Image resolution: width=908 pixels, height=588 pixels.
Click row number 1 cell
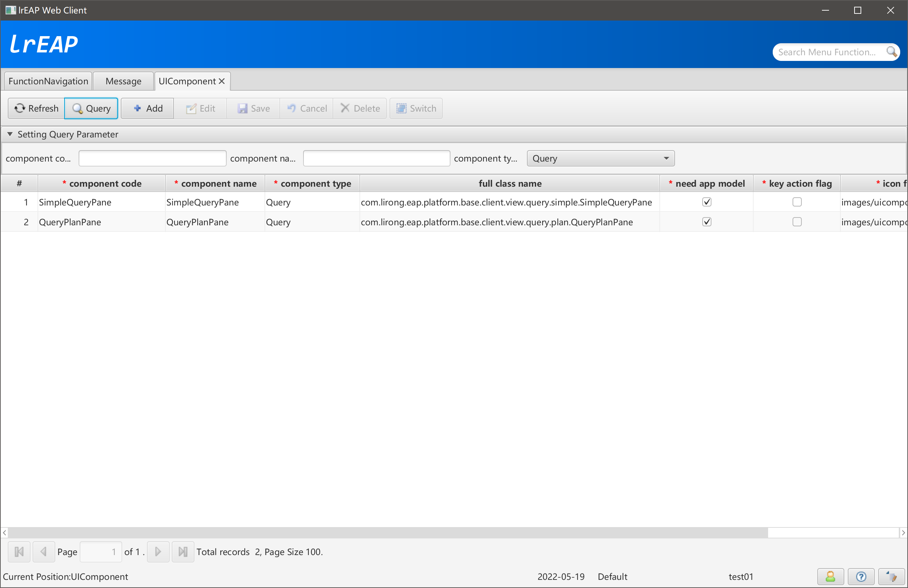(x=19, y=202)
